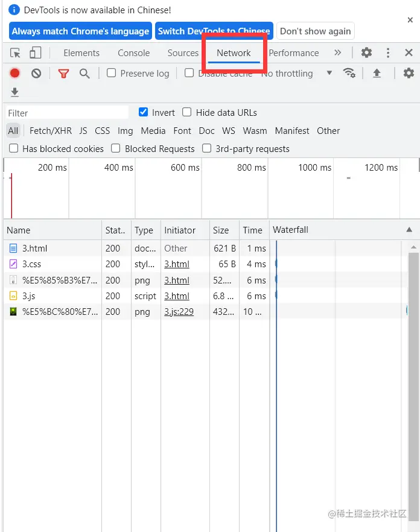The height and width of the screenshot is (532, 420).
Task: Click the 600 ms timeline overview marker
Action: coord(185,167)
